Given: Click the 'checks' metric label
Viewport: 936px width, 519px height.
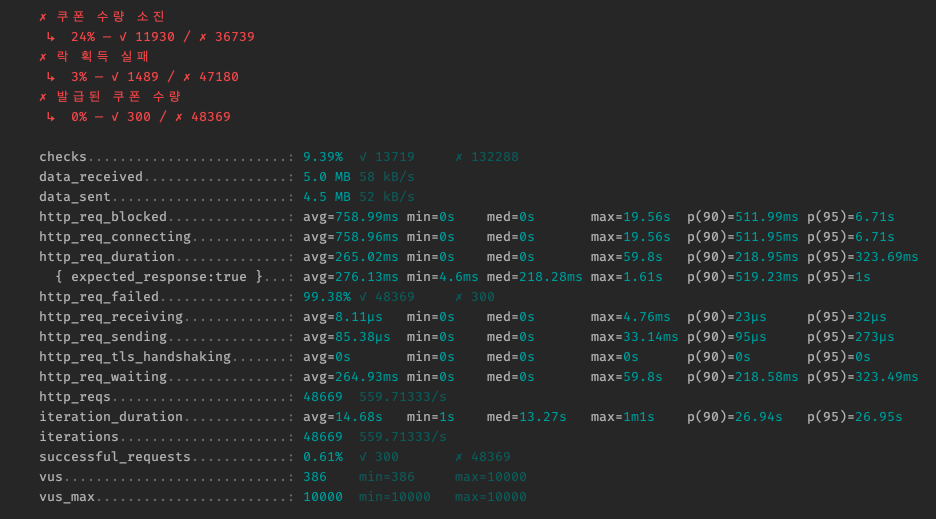Looking at the screenshot, I should pyautogui.click(x=63, y=157).
